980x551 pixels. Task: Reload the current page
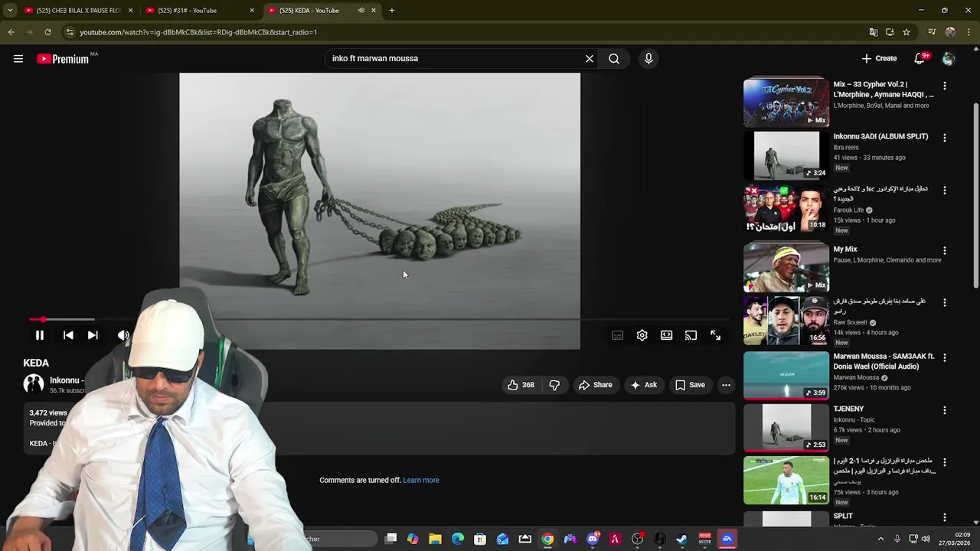point(47,32)
